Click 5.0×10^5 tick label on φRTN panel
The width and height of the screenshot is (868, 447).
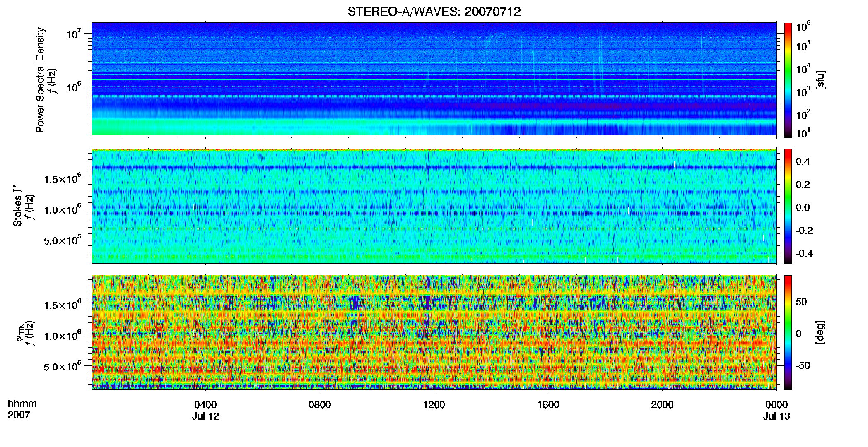click(x=63, y=366)
